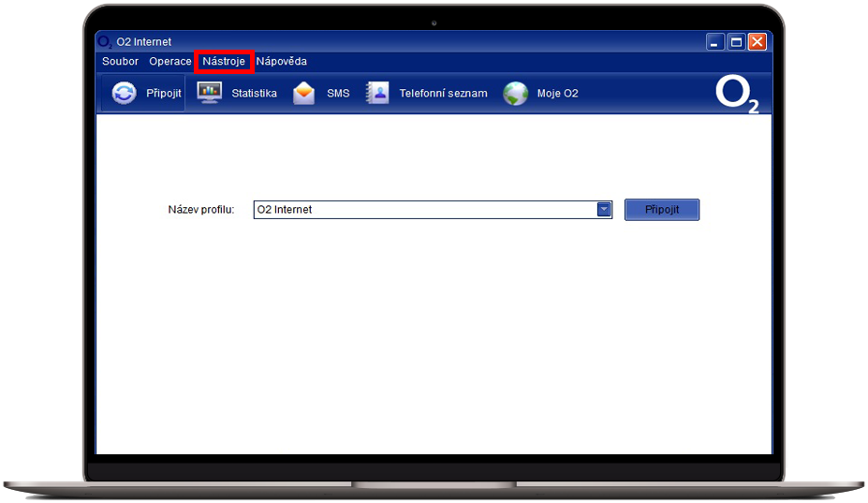The height and width of the screenshot is (503, 868).
Task: Select the Moje O2 toolbar label
Action: [x=557, y=94]
